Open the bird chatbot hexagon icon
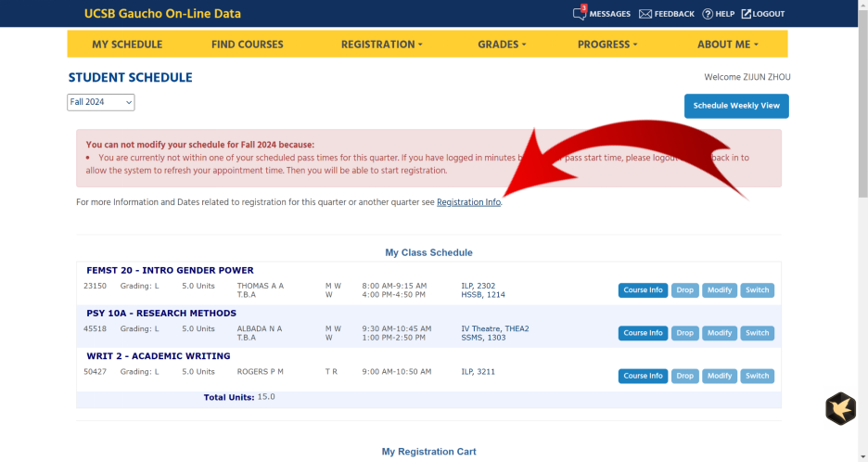The height and width of the screenshot is (462, 868). 840,408
